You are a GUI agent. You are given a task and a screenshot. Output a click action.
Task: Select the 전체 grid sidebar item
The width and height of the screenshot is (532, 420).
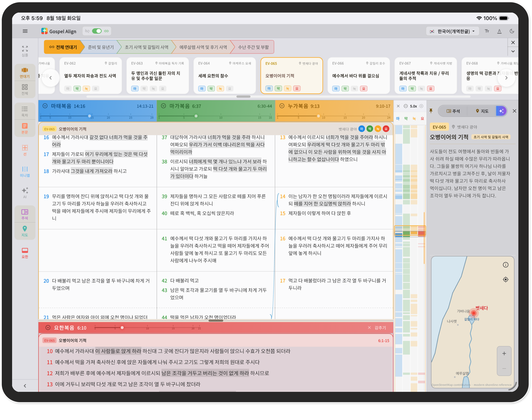pyautogui.click(x=25, y=89)
